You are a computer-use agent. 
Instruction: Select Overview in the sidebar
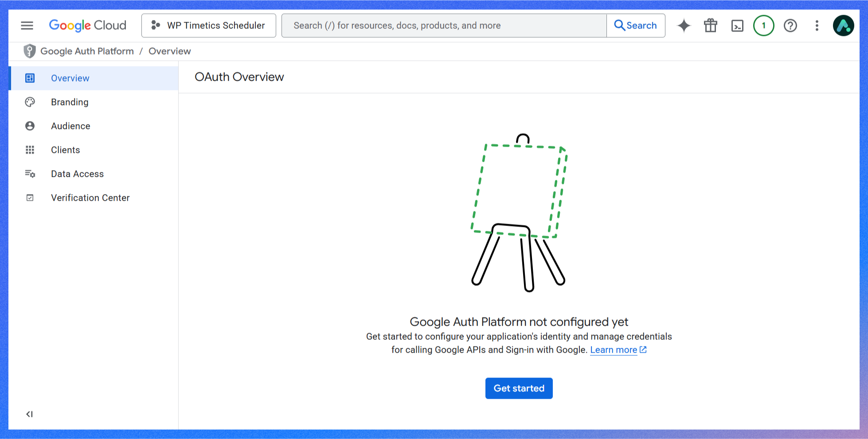click(x=94, y=78)
